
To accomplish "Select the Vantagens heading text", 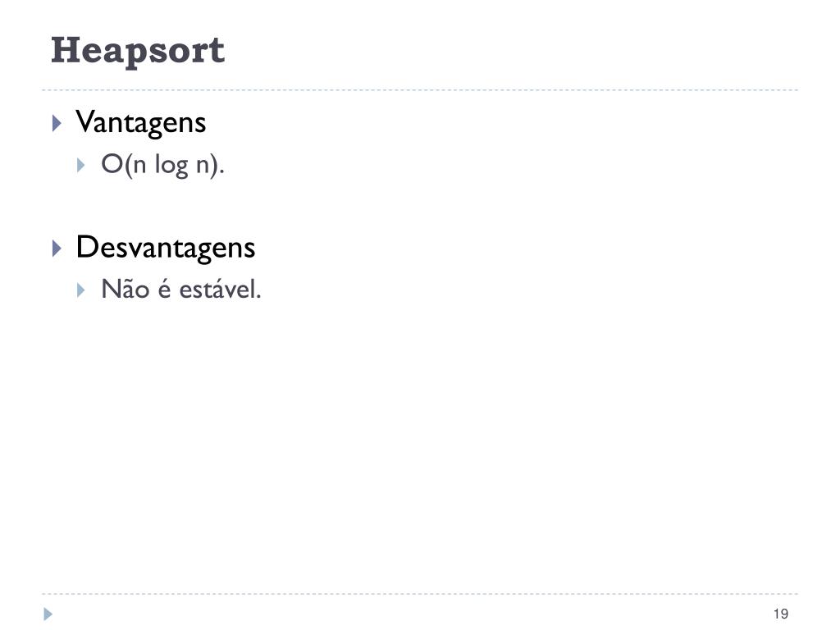I will pos(140,123).
